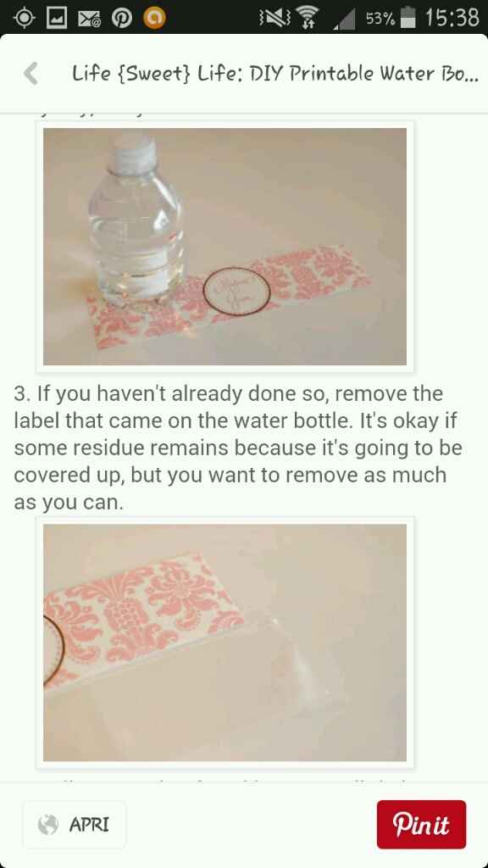Tap the image gallery notification icon
488x868 pixels.
pyautogui.click(x=57, y=19)
